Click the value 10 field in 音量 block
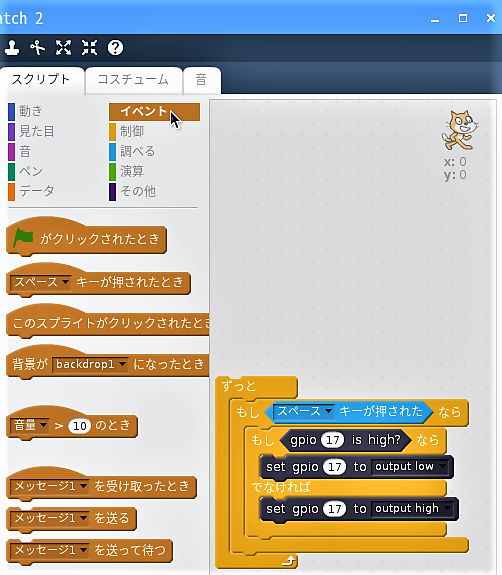Screen dimensions: 502x575 coord(80,426)
